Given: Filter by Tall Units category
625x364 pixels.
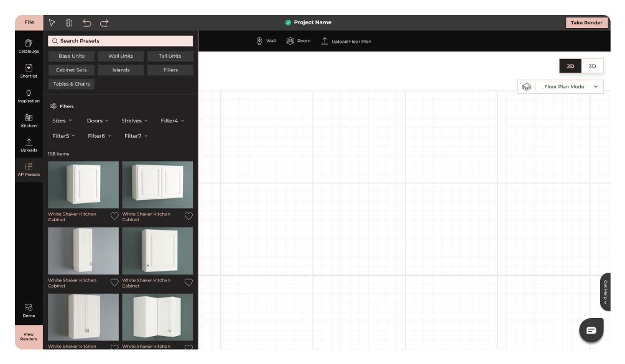Looking at the screenshot, I should 170,56.
